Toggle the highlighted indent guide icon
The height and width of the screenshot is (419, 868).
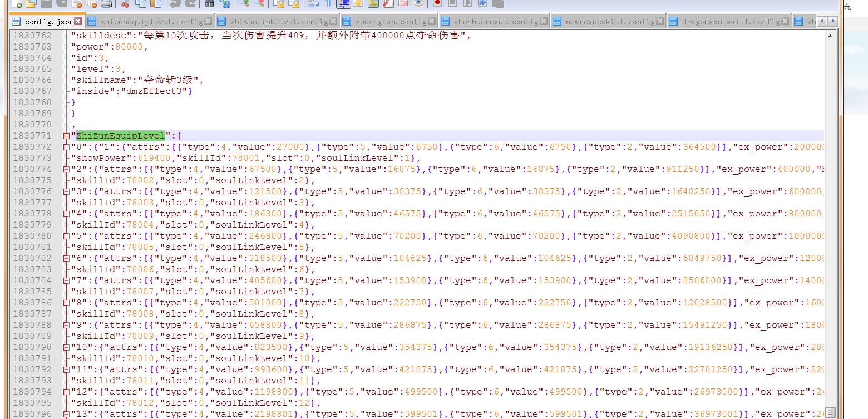pos(344,3)
